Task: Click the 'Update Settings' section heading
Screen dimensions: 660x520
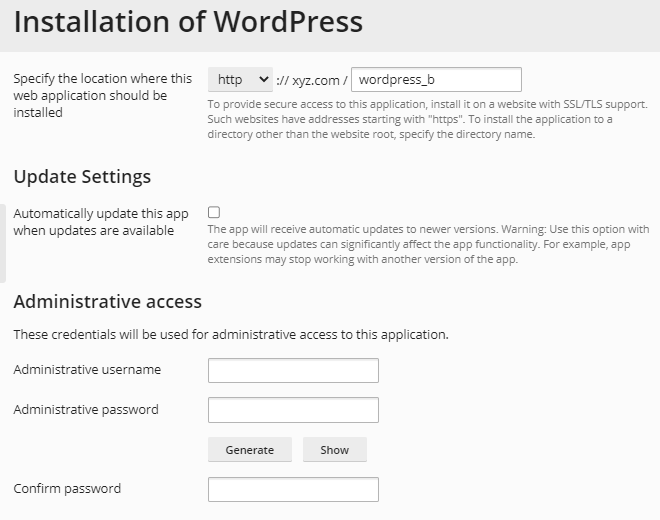Action: click(82, 176)
